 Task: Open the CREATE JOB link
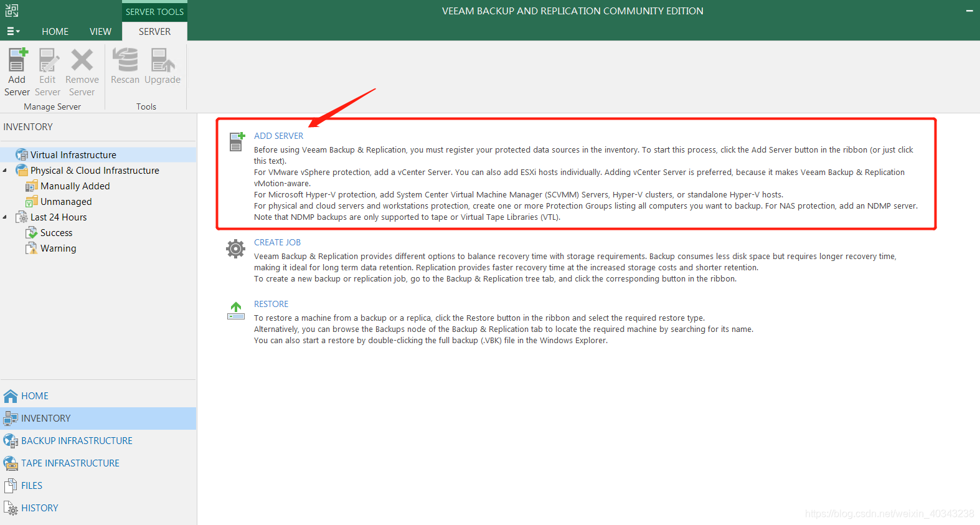pyautogui.click(x=277, y=242)
